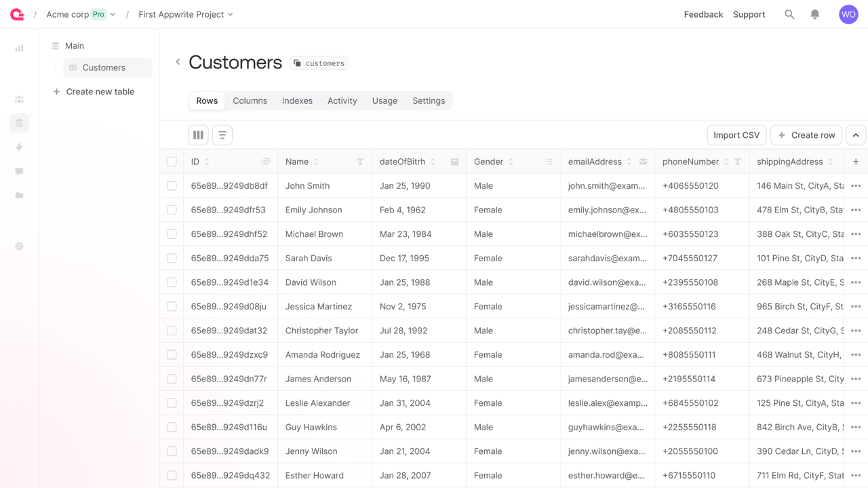Select the header checkbox to select all rows

[172, 162]
